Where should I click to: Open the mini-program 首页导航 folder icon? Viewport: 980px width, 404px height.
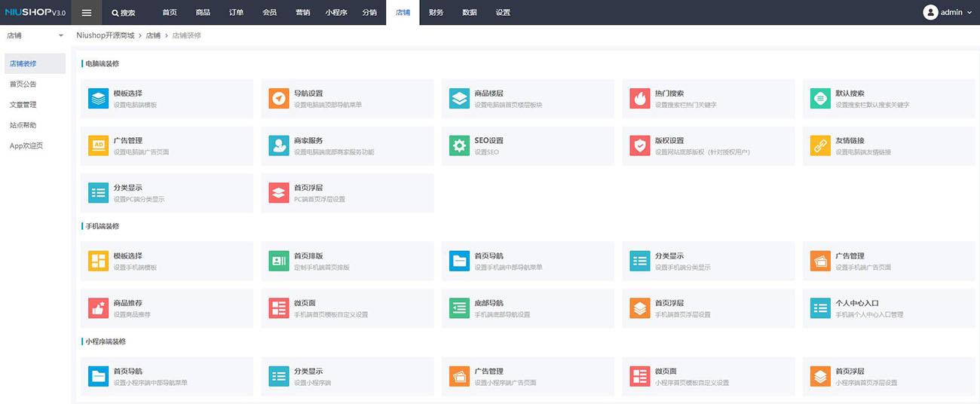98,376
